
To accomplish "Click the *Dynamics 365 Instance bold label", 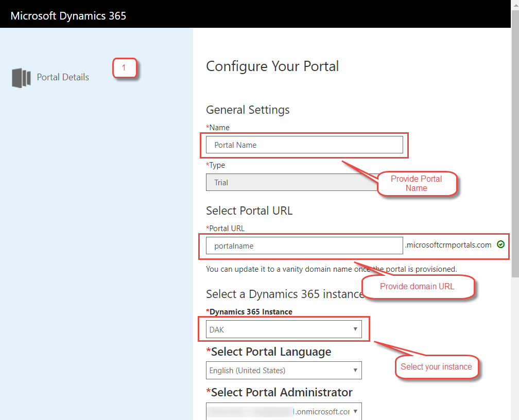I will point(249,312).
